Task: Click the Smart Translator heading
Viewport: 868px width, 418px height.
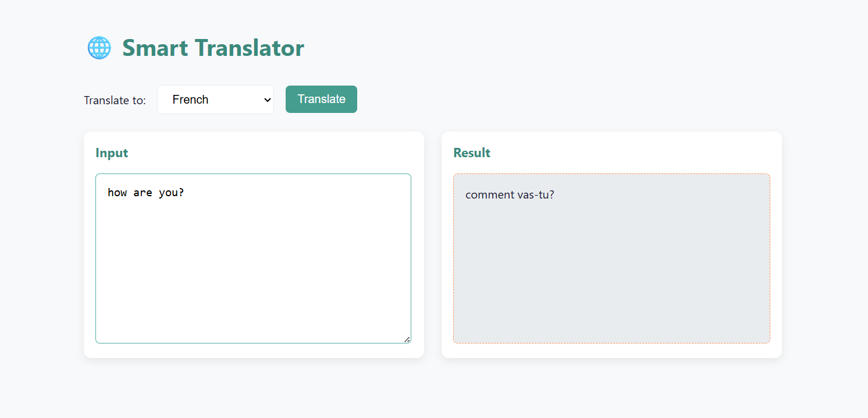Action: 213,48
